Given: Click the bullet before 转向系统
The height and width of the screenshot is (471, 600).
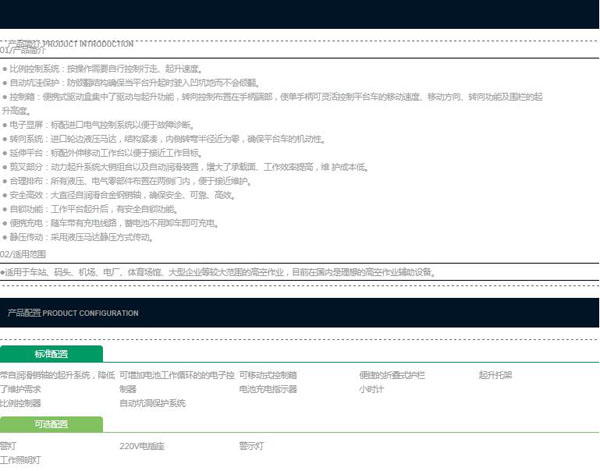Looking at the screenshot, I should pyautogui.click(x=5, y=139).
